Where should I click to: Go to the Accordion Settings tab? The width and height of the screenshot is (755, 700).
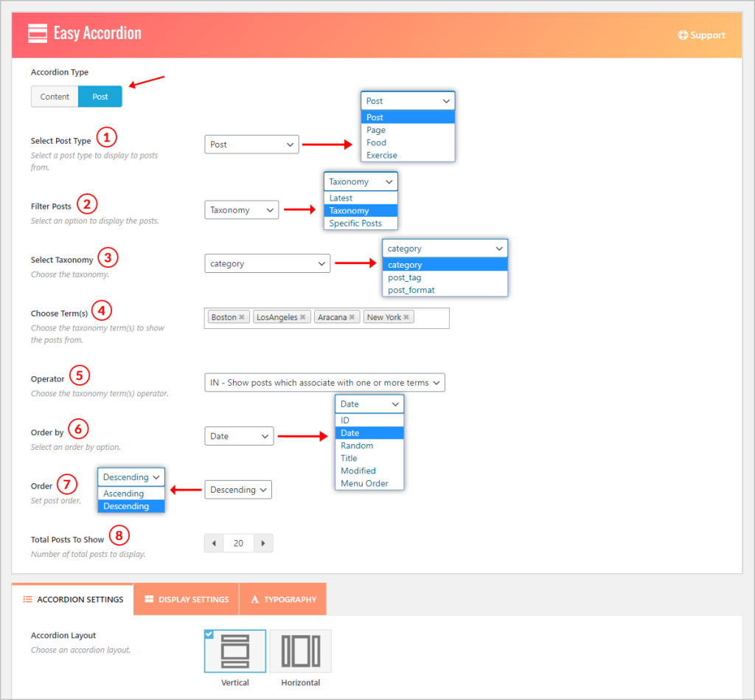pyautogui.click(x=72, y=600)
